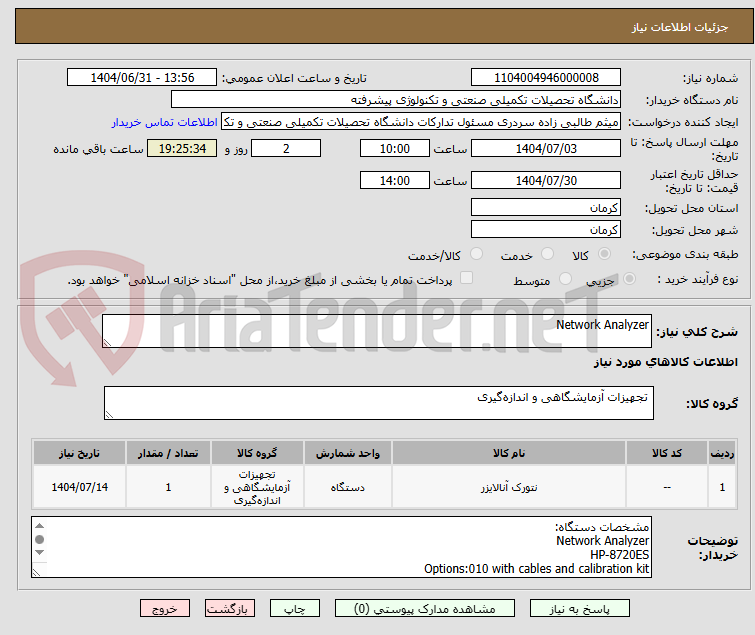Image resolution: width=755 pixels, height=635 pixels.
Task: Click the تعداد / مقدار column header
Action: (x=168, y=453)
